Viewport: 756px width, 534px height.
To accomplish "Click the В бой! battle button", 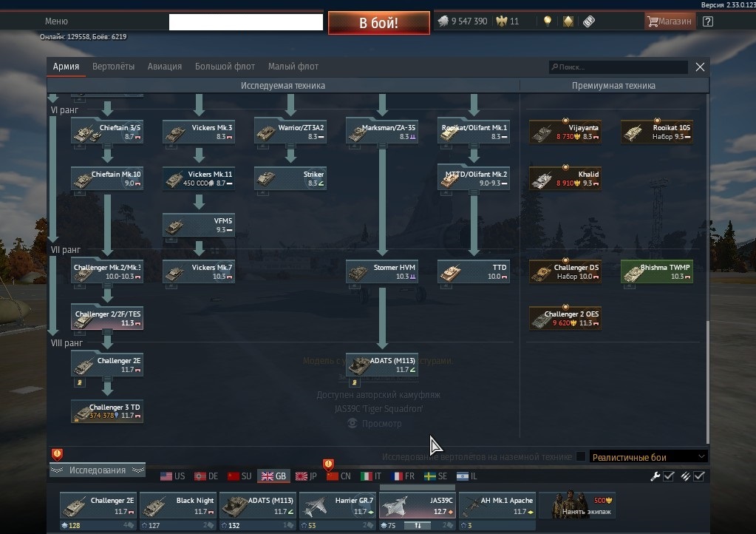I will point(378,23).
